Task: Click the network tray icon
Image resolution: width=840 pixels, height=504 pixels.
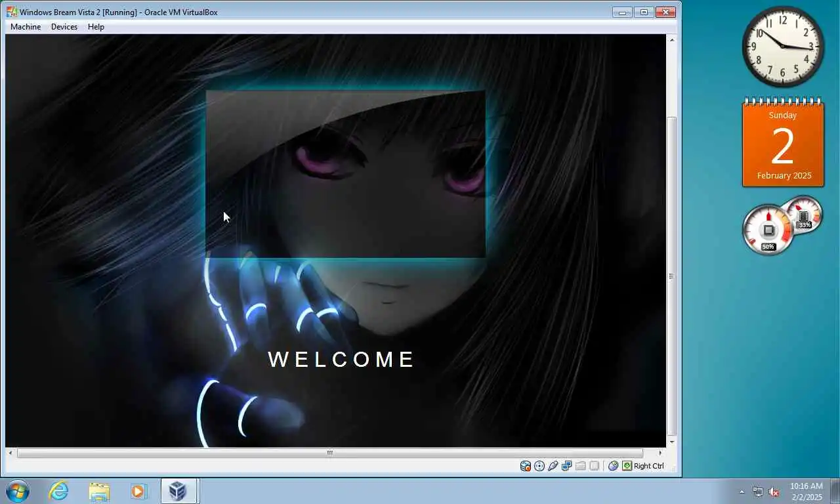Action: point(758,492)
